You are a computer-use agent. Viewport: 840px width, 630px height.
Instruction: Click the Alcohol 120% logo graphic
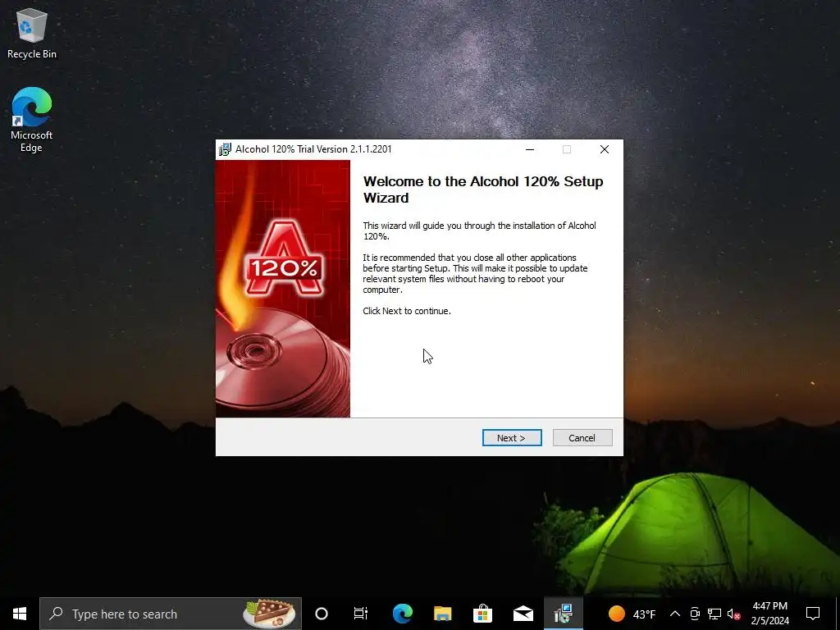[284, 259]
